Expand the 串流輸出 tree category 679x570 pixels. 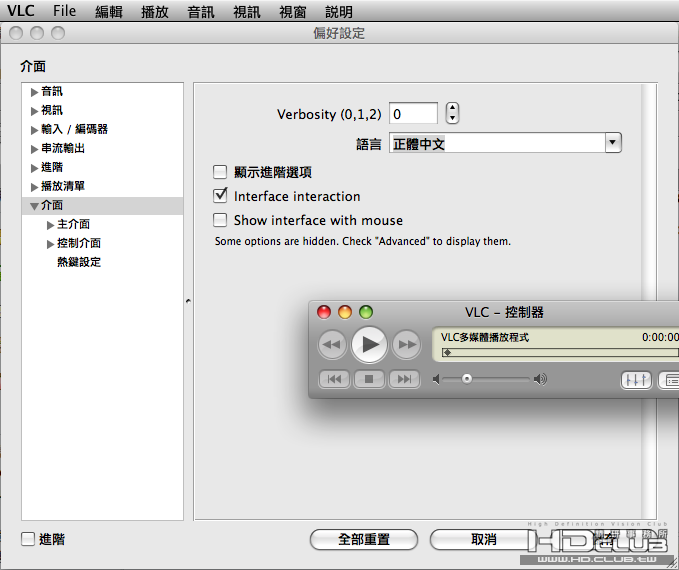pyautogui.click(x=34, y=149)
